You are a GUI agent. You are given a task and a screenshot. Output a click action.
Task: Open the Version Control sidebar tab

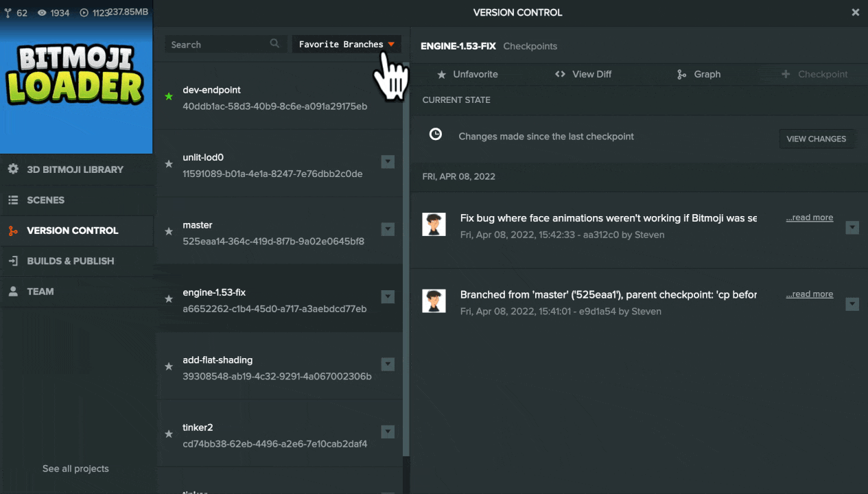[72, 231]
